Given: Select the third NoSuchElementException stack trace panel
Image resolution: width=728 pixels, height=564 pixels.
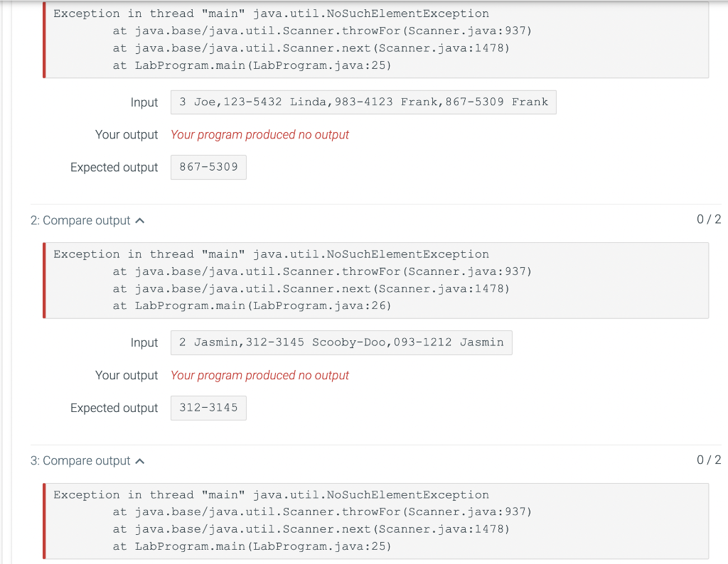Looking at the screenshot, I should [375, 521].
